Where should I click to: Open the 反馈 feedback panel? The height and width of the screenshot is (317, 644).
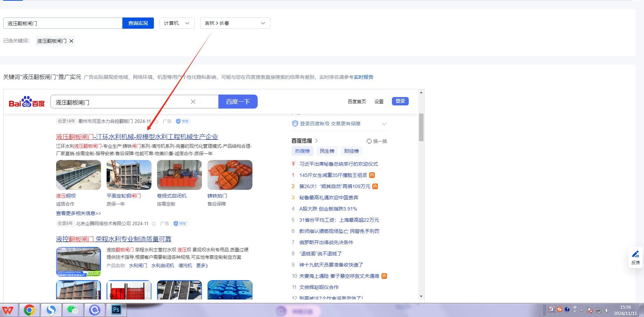635,257
